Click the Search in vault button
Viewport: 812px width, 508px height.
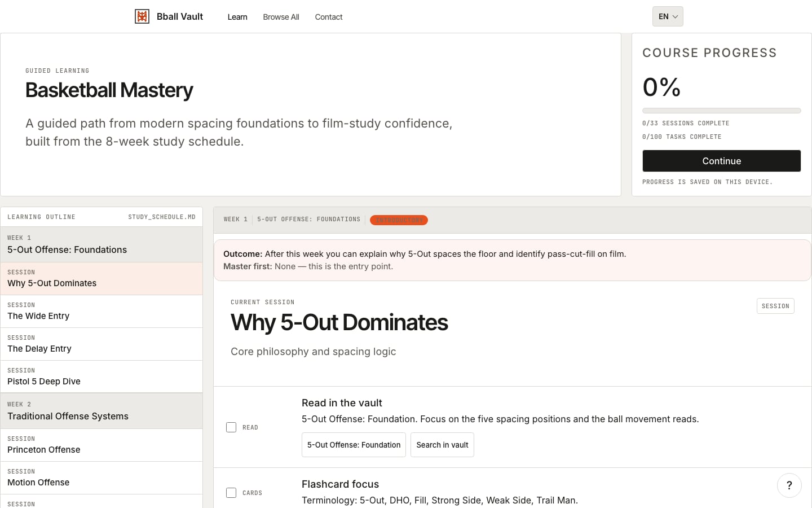(x=442, y=445)
